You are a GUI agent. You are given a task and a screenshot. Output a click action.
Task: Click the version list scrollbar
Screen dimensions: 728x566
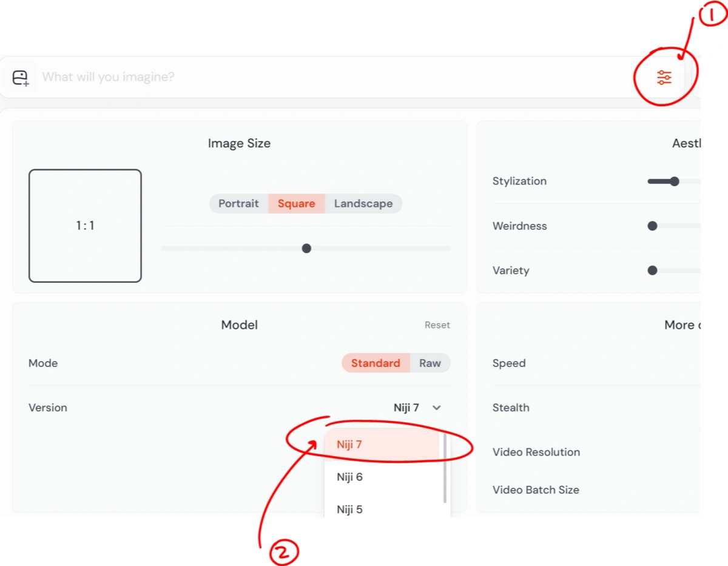pyautogui.click(x=445, y=468)
